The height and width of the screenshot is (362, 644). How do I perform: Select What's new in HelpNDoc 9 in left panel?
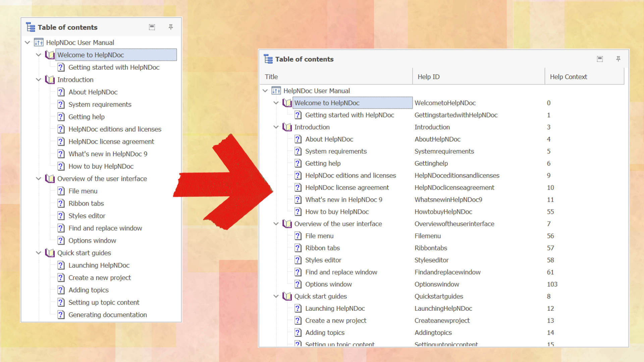coord(108,154)
